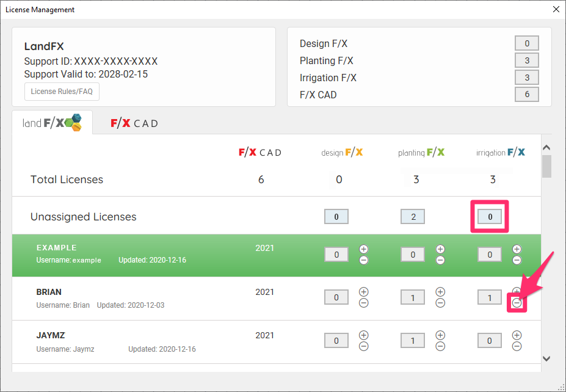Decrease planting F/X licenses for EXAMPLE
The width and height of the screenshot is (566, 392).
pyautogui.click(x=440, y=260)
